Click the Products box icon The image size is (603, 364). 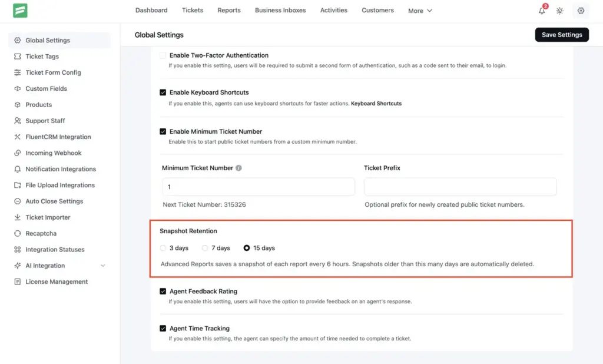[x=17, y=105]
